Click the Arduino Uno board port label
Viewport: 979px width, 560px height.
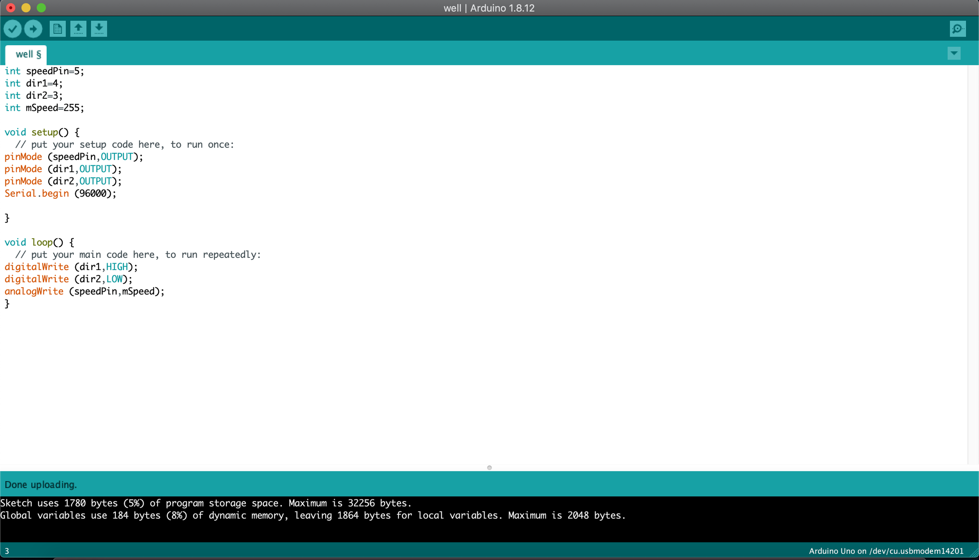pos(886,551)
